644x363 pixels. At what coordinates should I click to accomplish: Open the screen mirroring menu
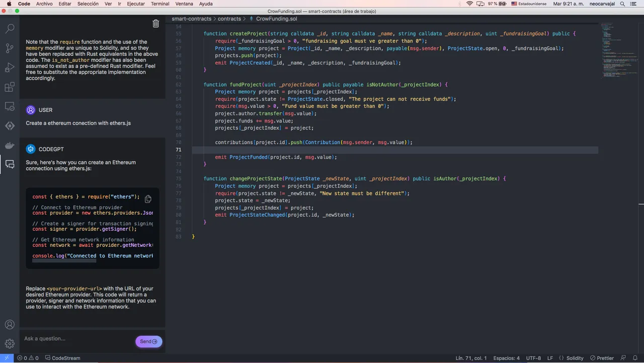pyautogui.click(x=481, y=4)
